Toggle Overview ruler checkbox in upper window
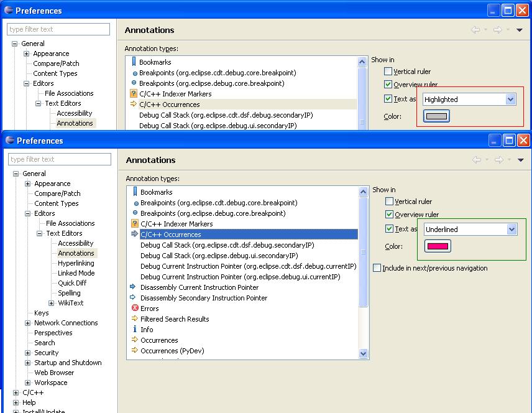Screen dimensions: 532x413 (x=388, y=84)
